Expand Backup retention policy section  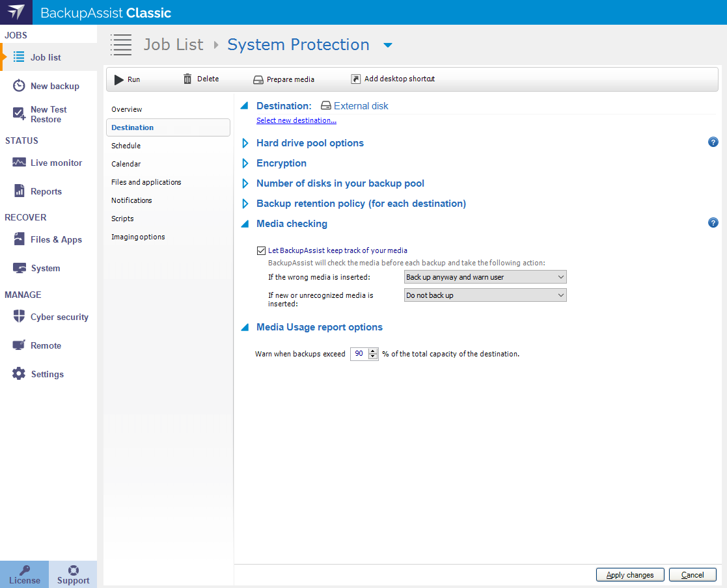245,204
